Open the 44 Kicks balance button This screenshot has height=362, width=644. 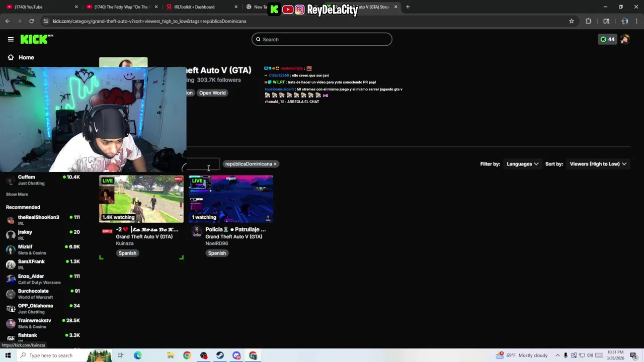[x=607, y=39]
